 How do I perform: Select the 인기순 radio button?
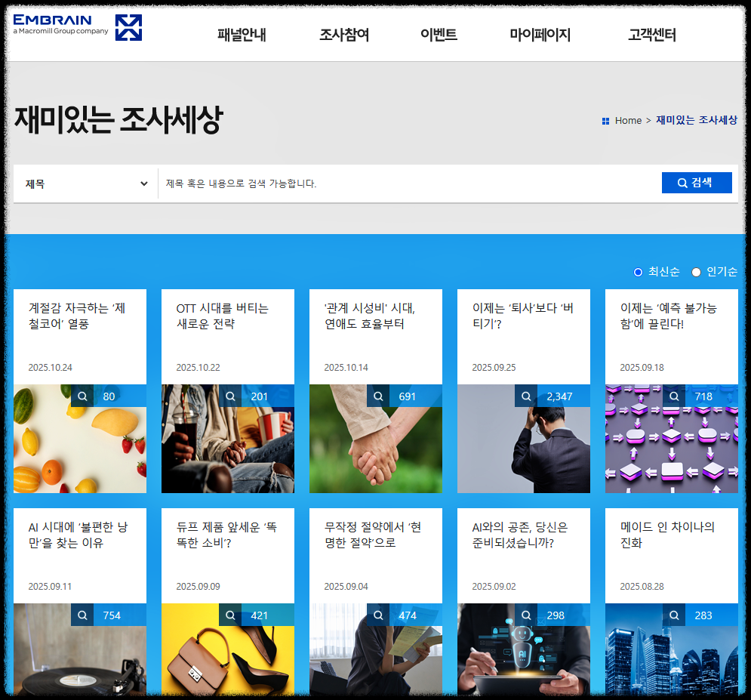click(x=696, y=272)
